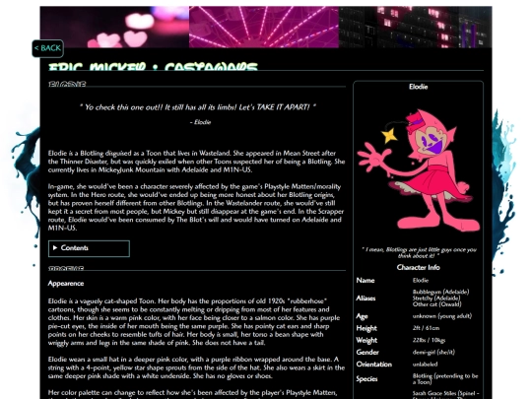
Task: Expand the Contents disclosure triangle
Action: pos(55,248)
